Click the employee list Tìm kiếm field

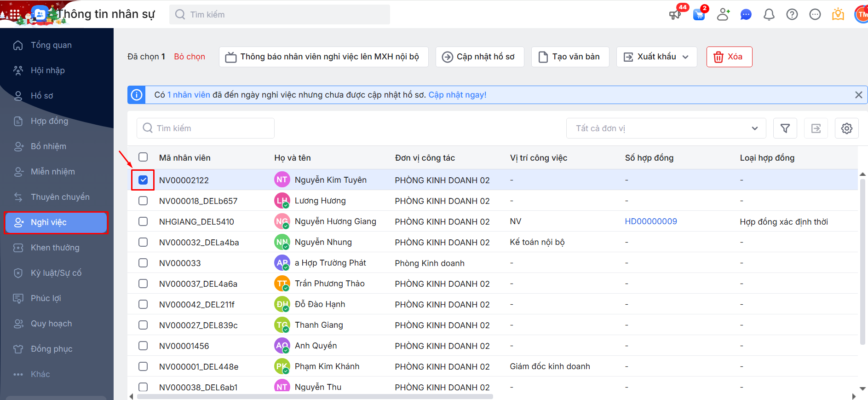tap(206, 128)
